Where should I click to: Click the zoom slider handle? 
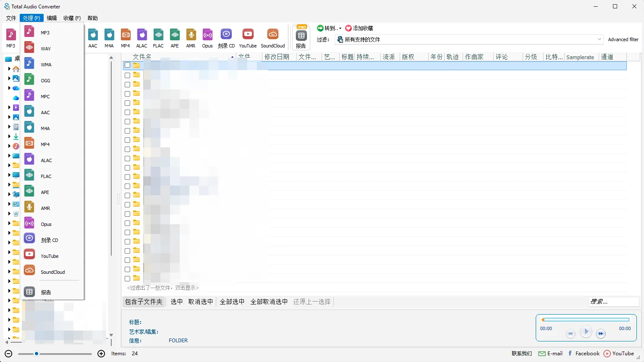point(37,354)
